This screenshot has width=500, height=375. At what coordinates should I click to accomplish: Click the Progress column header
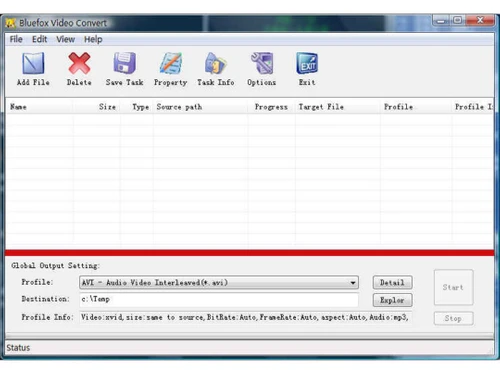(271, 107)
